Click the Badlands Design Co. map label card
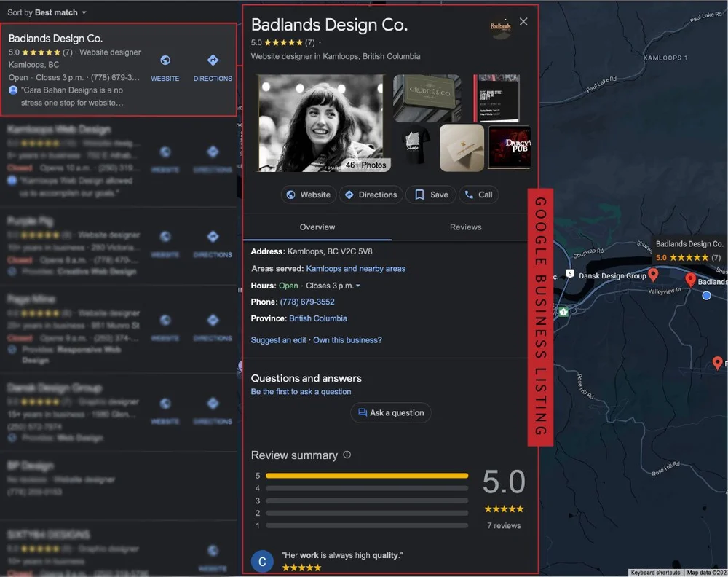The width and height of the screenshot is (728, 577). 689,251
